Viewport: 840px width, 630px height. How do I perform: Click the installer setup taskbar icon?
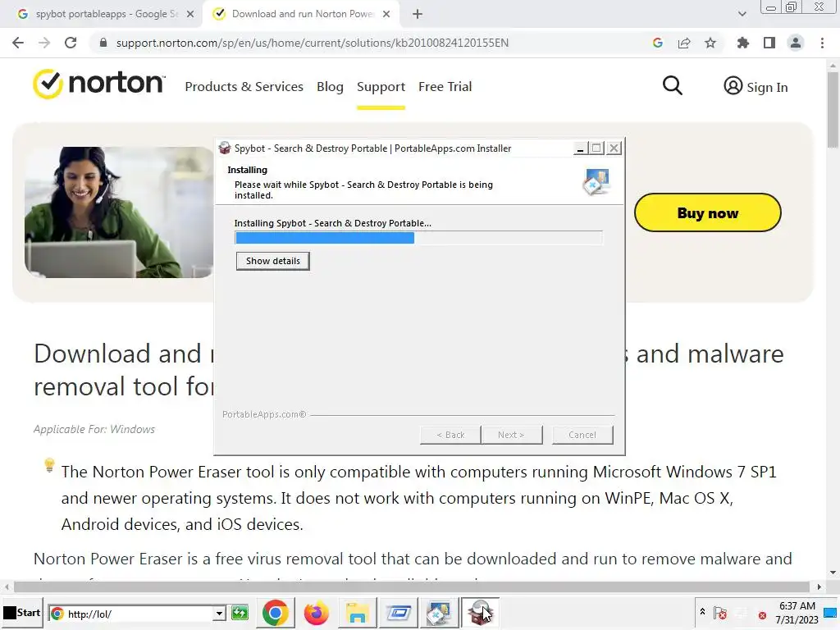439,614
